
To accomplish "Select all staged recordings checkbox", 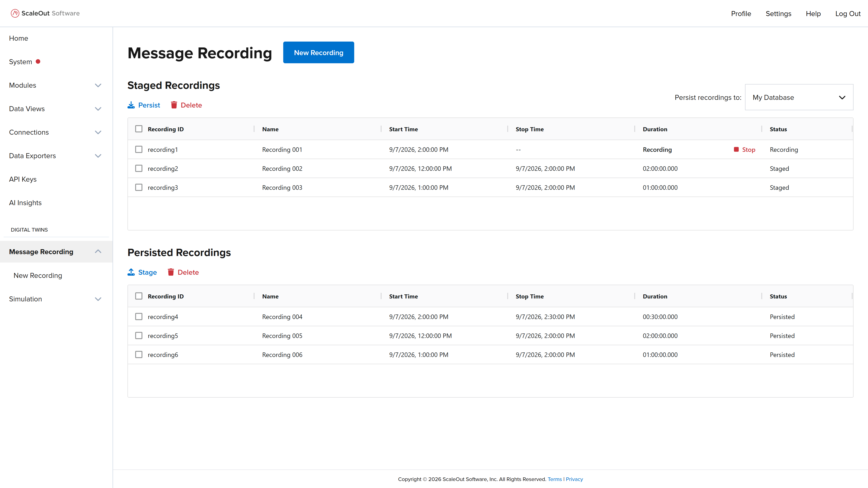I will 139,129.
